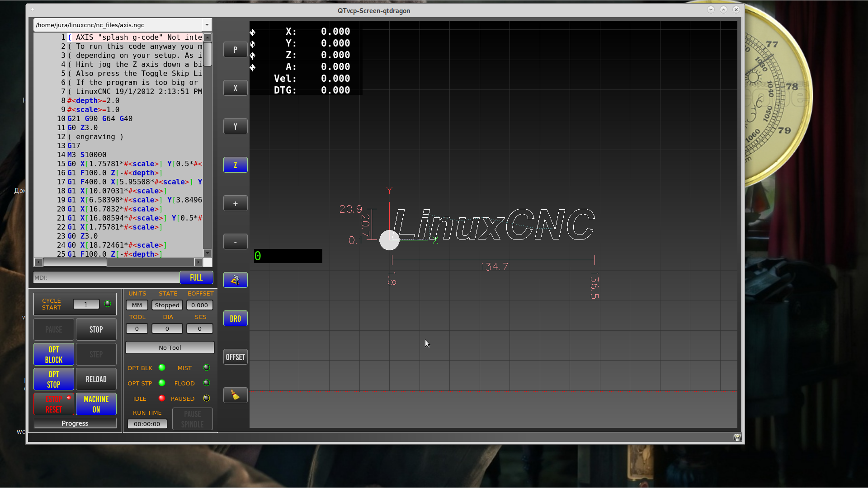Click the cycle start line number field
Screen dimensions: 868x488
coord(86,304)
